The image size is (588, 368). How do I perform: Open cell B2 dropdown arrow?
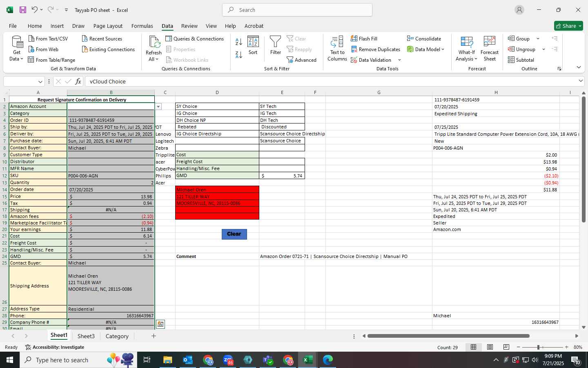158,107
